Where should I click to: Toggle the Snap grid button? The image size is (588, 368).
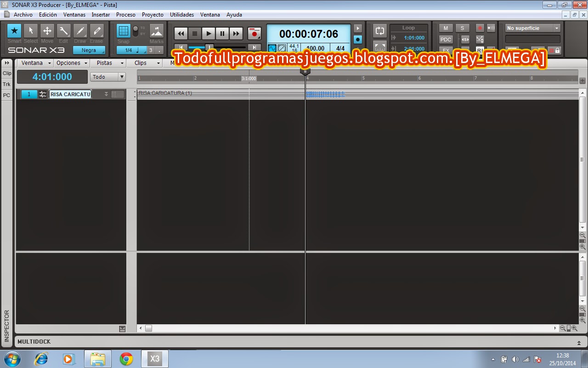(123, 31)
